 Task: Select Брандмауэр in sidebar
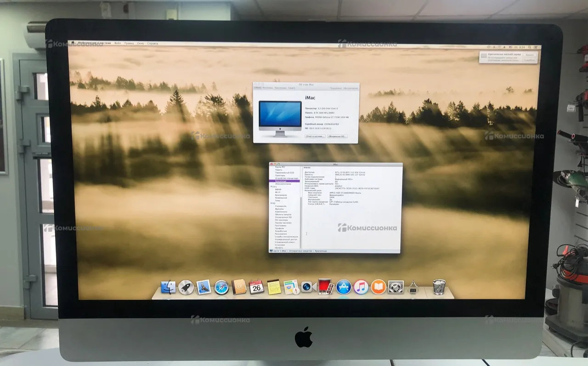tap(281, 195)
